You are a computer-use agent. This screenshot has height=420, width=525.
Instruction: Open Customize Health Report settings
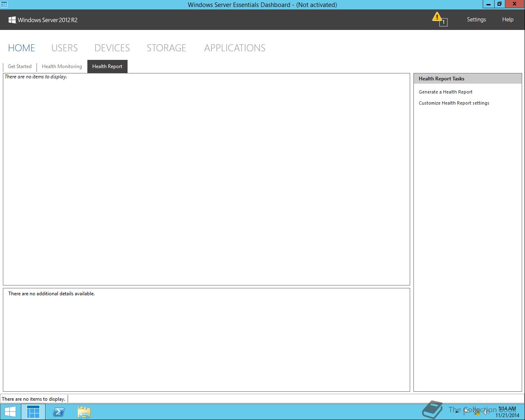coord(454,103)
